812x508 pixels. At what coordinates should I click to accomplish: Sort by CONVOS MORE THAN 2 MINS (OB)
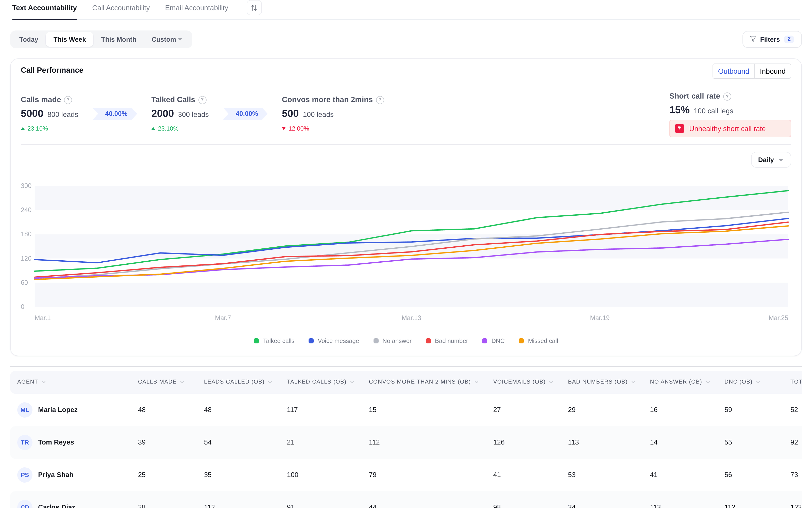point(424,382)
